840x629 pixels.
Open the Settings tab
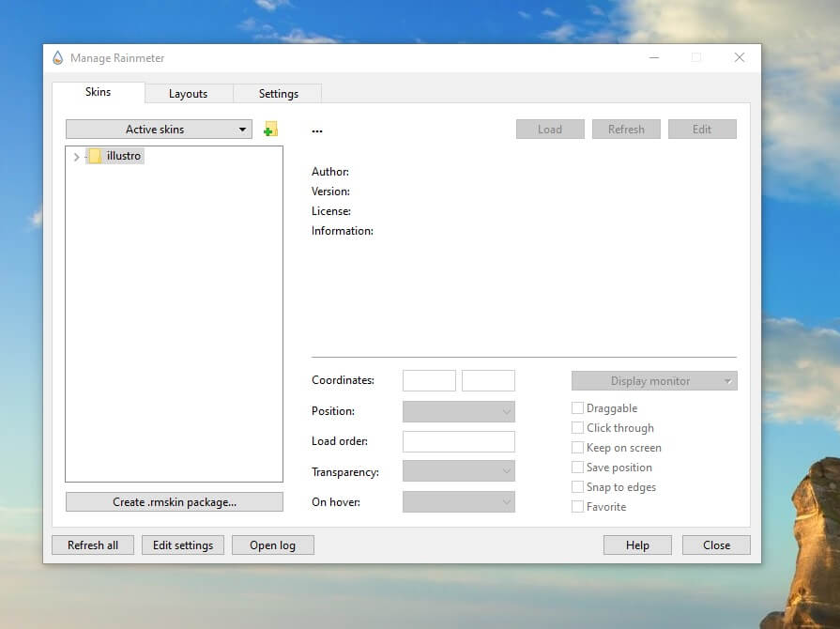coord(278,94)
